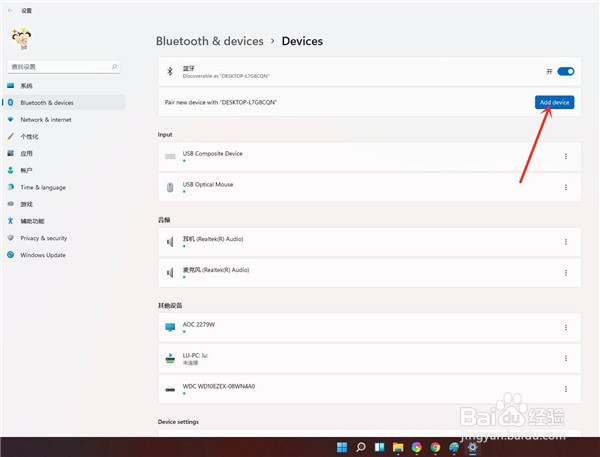Screen dimensions: 600x457
Task: Open Network & internet settings
Action: coord(64,119)
